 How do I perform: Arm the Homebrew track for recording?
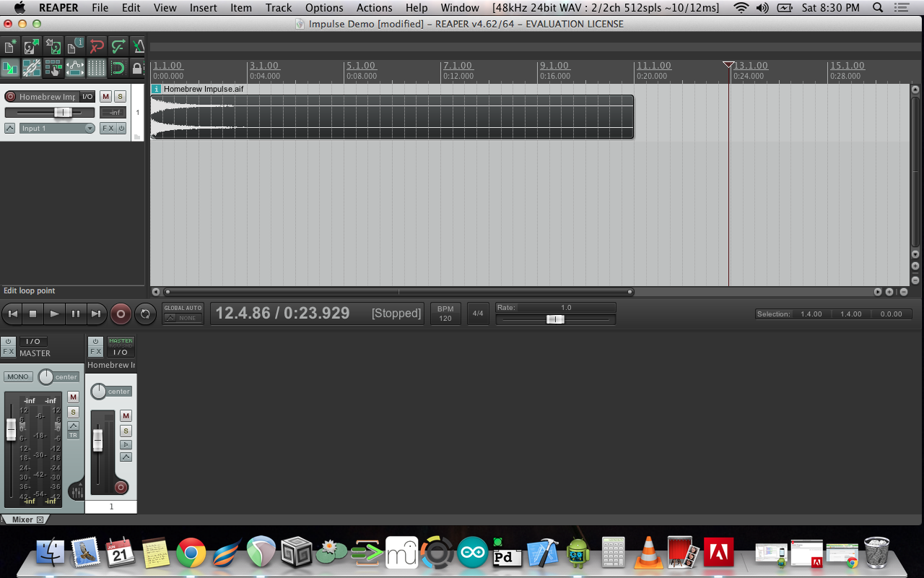coord(10,96)
